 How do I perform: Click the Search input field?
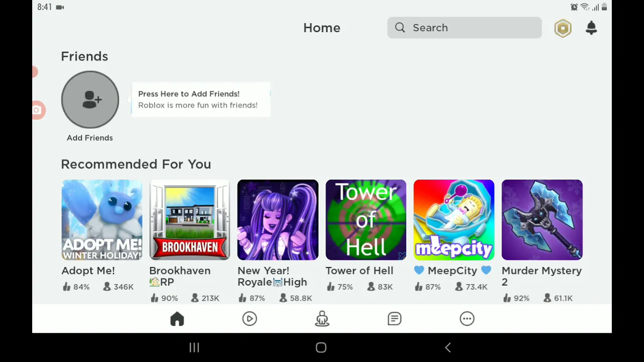[464, 28]
